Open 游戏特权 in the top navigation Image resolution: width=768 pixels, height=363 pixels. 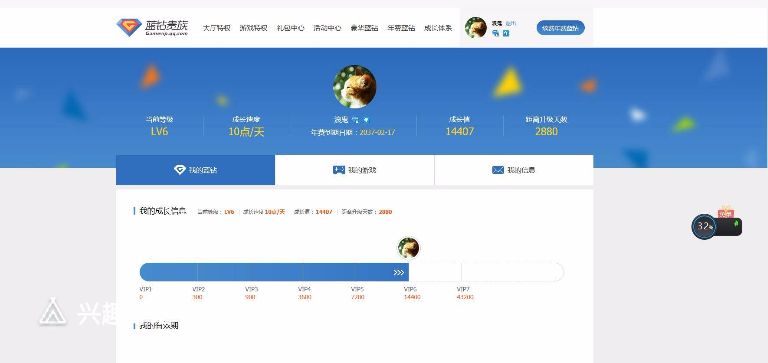(x=253, y=28)
